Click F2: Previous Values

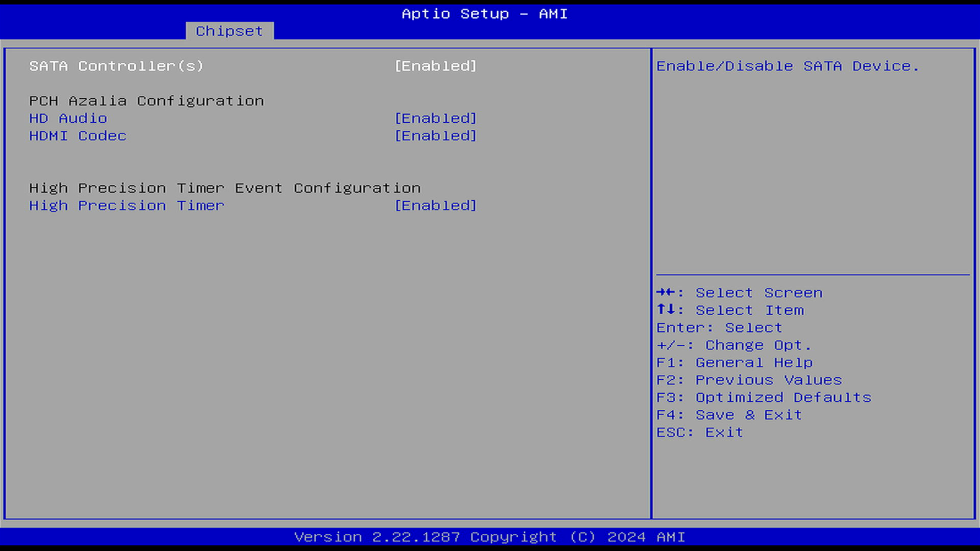point(749,380)
